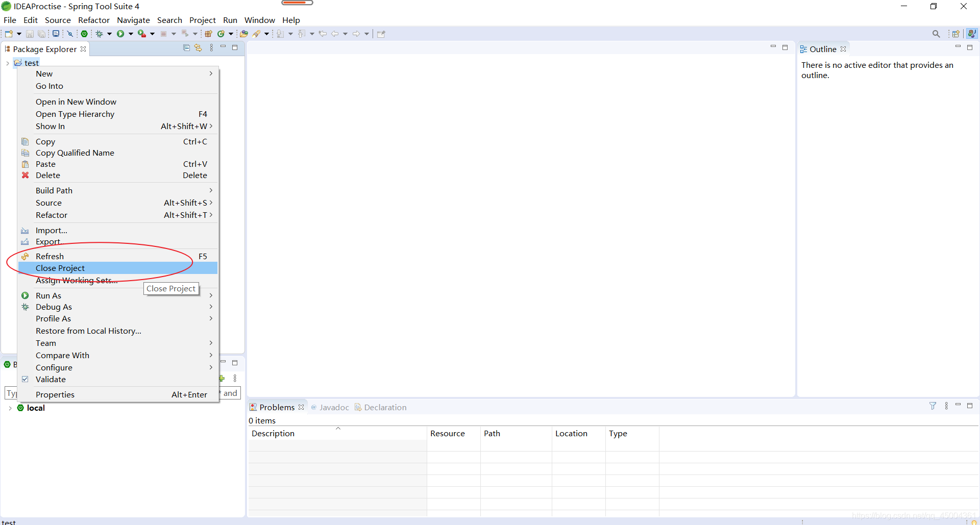
Task: Open the New wizard dropdown arrow
Action: point(19,34)
